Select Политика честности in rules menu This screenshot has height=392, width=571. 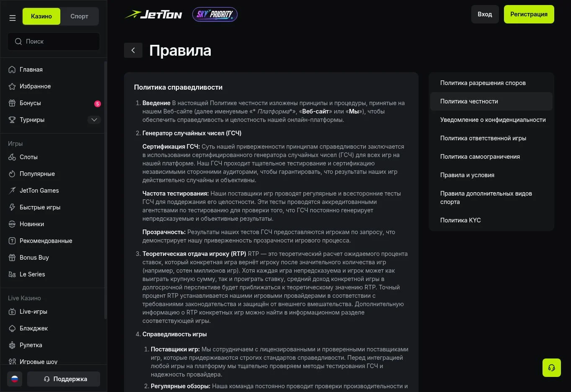(x=491, y=101)
